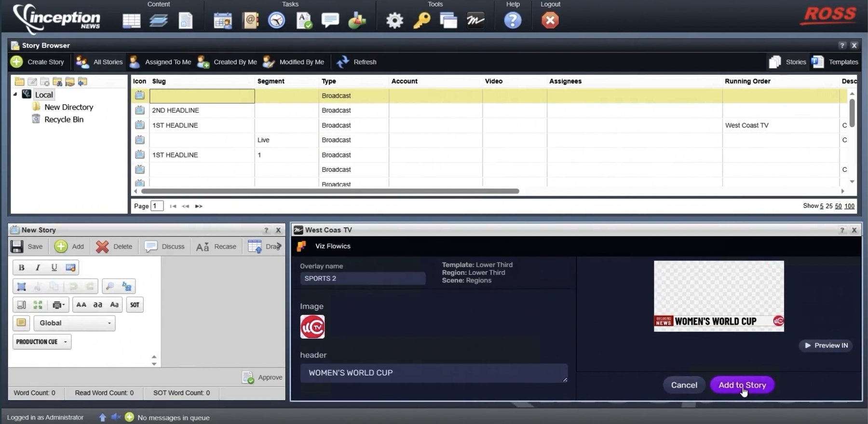
Task: Click Add to Story button
Action: [742, 385]
